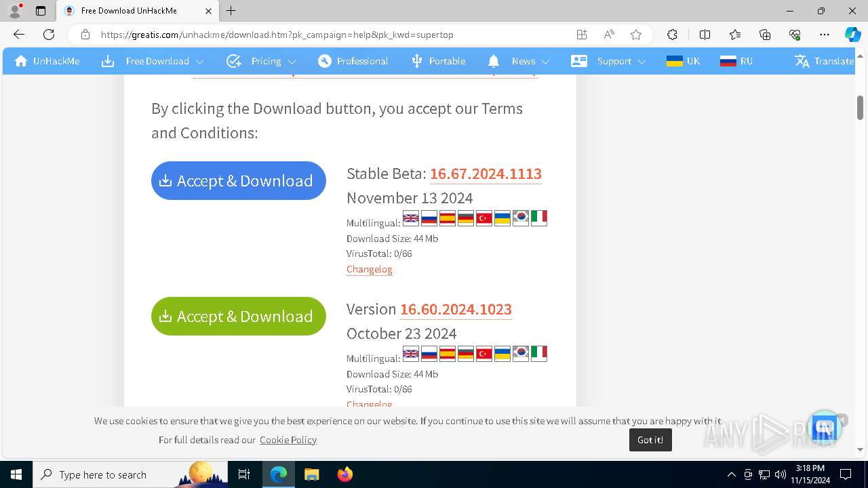The width and height of the screenshot is (868, 488).
Task: Click the Support contact card icon
Action: pyautogui.click(x=579, y=61)
